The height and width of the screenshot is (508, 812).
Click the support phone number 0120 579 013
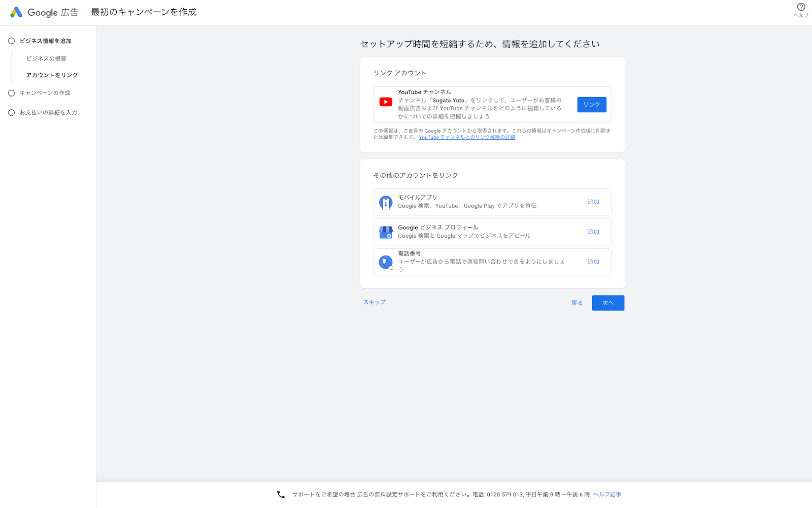pos(505,494)
